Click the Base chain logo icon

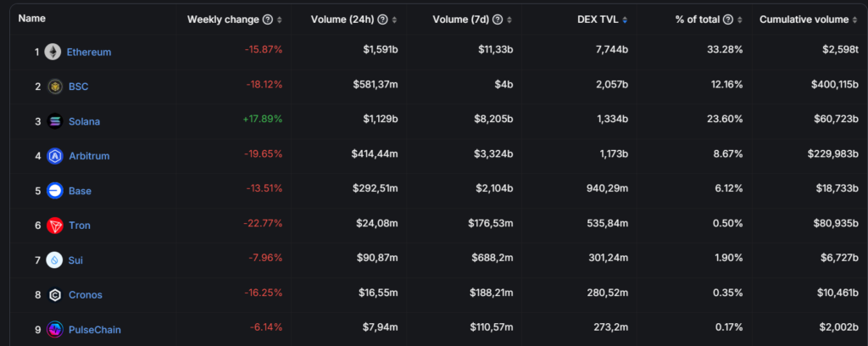(55, 191)
